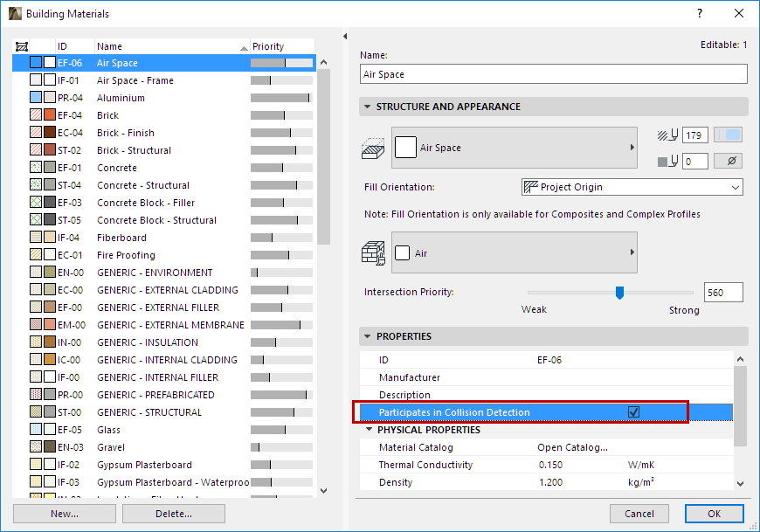
Task: Click the fill background pen icon
Action: (668, 162)
